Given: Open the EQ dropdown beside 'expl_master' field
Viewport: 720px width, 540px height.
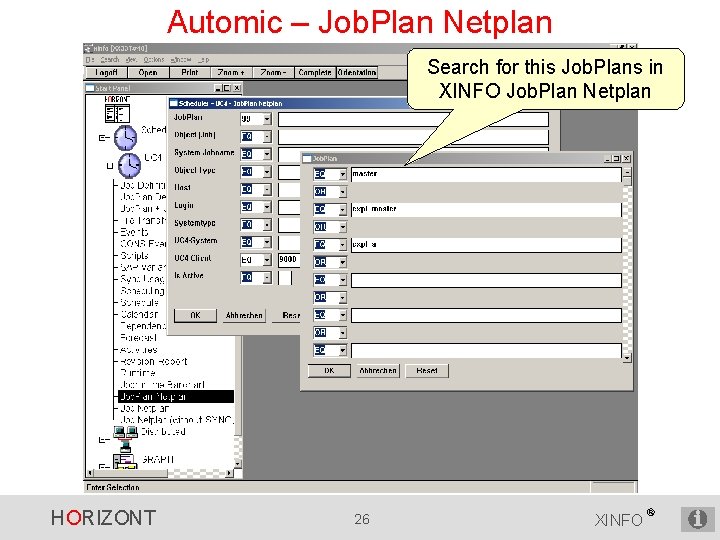Looking at the screenshot, I should [x=343, y=210].
